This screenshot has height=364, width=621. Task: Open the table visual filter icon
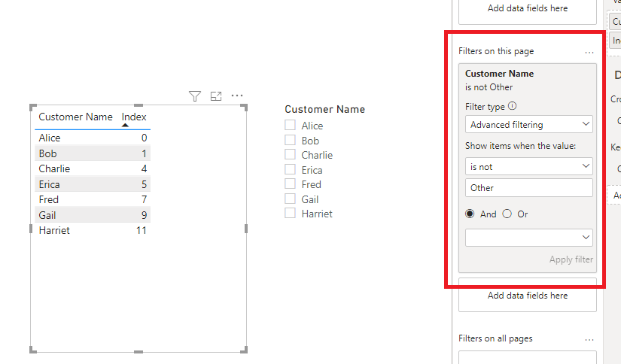tap(195, 96)
